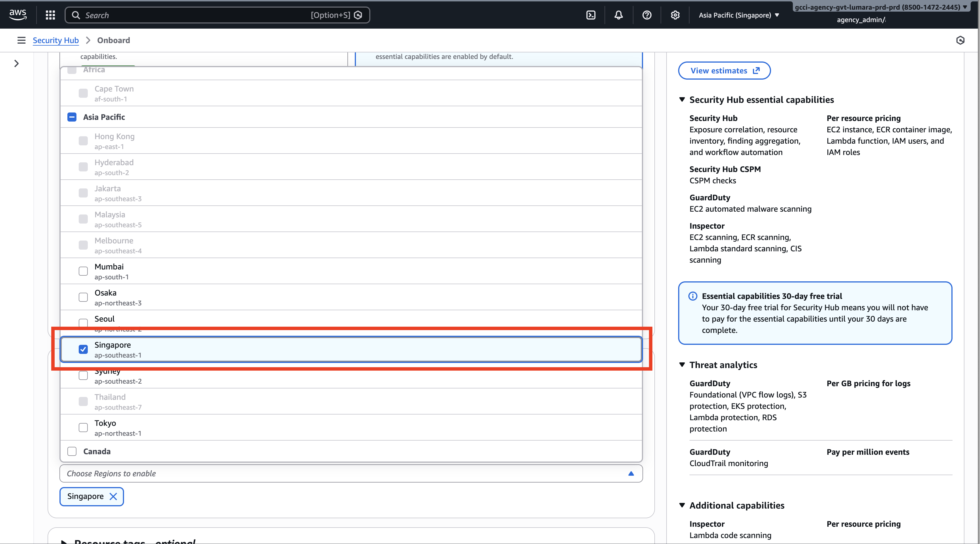Image resolution: width=980 pixels, height=544 pixels.
Task: Select all Canada regions checkbox
Action: pyautogui.click(x=72, y=452)
